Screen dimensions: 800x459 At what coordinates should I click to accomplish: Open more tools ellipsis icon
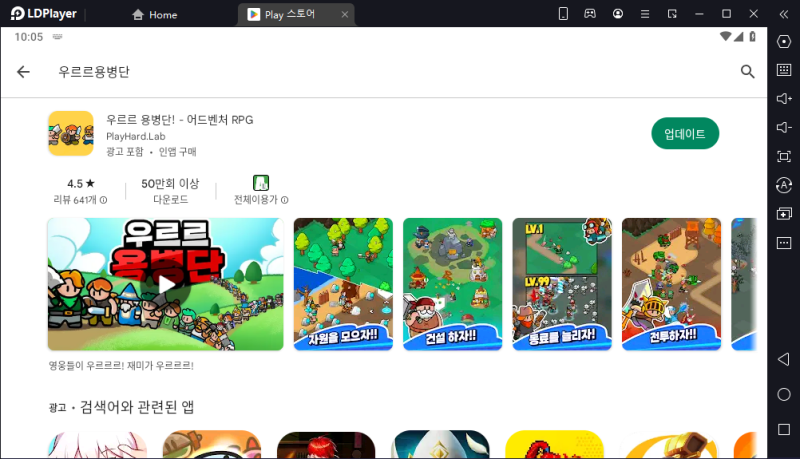click(784, 243)
